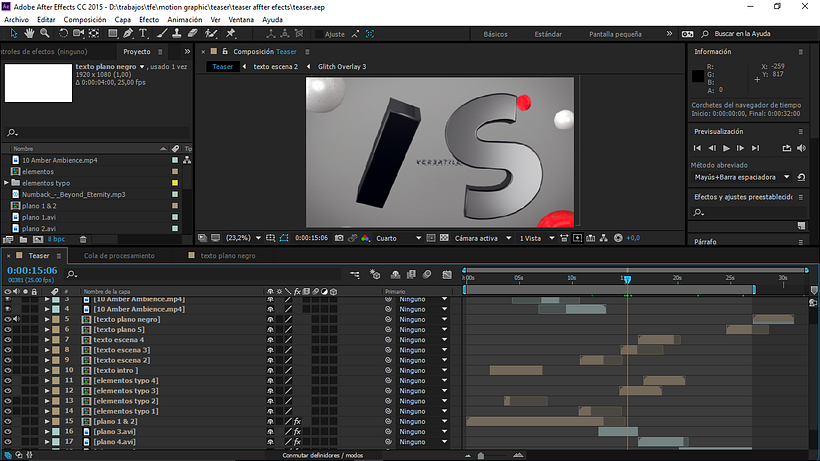Mute audio on texto plano negro layer
This screenshot has height=461, width=820.
(x=18, y=319)
